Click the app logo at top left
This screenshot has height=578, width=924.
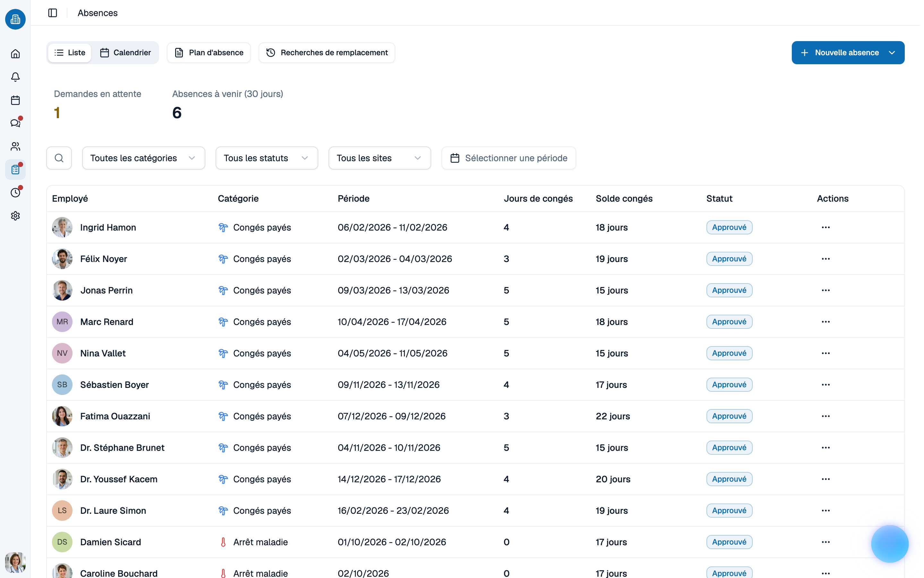(15, 19)
